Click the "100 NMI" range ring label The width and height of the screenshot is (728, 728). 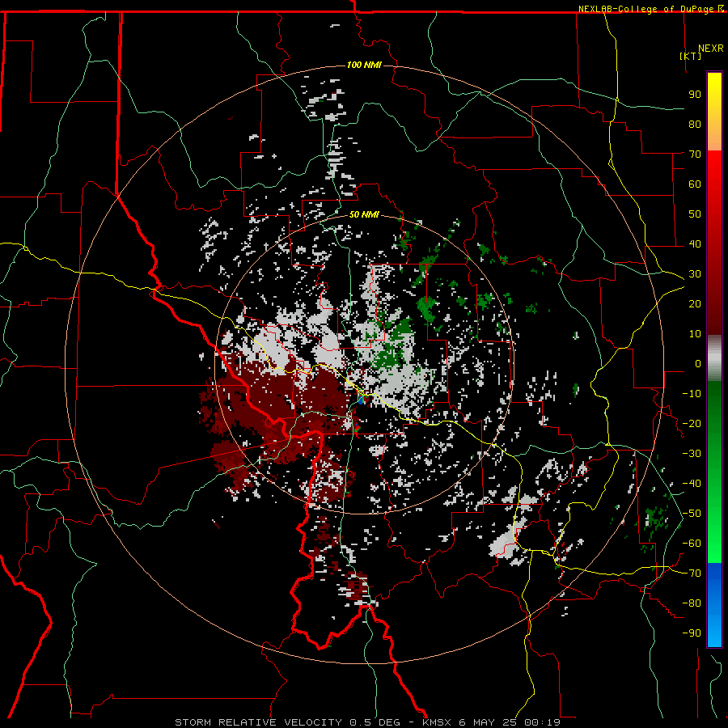364,65
